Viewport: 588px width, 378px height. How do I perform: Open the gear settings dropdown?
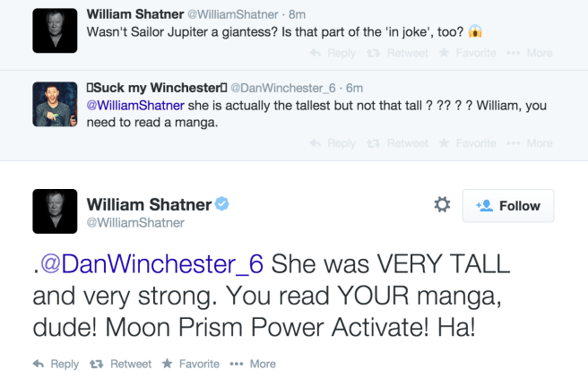coord(442,205)
